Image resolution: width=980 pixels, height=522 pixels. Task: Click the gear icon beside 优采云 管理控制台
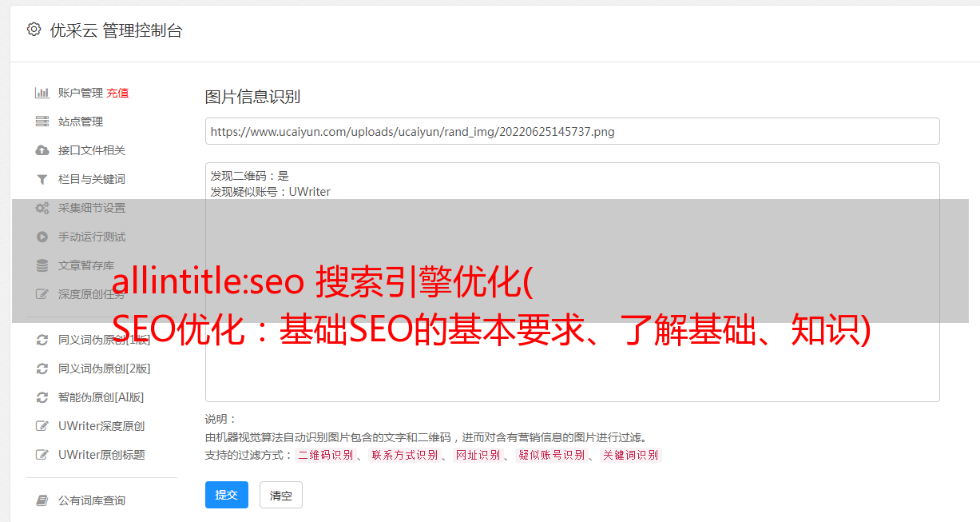(34, 30)
